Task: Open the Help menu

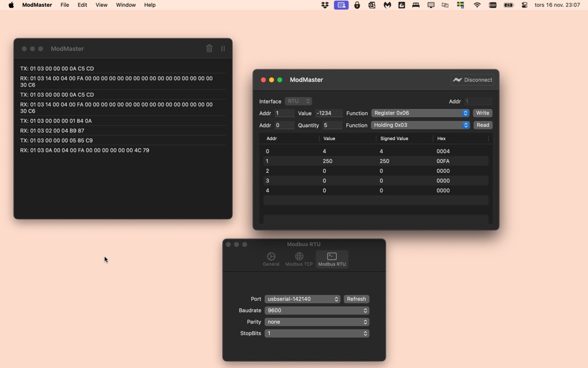Action: pos(150,5)
